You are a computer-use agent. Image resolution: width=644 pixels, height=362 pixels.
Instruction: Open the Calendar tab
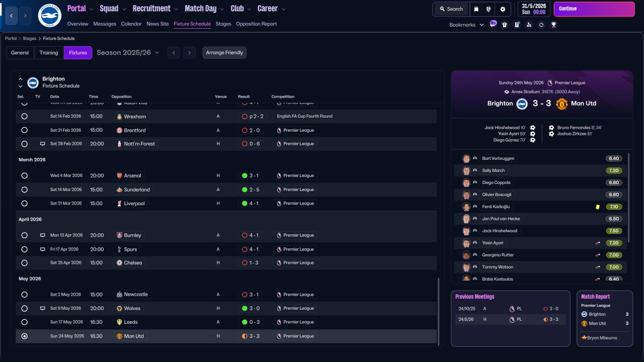click(x=131, y=24)
